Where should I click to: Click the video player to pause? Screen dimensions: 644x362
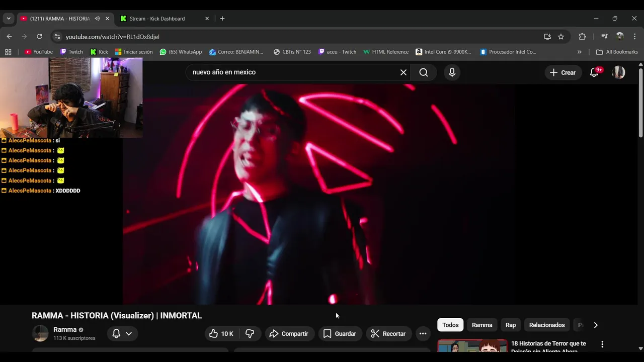[x=318, y=194]
